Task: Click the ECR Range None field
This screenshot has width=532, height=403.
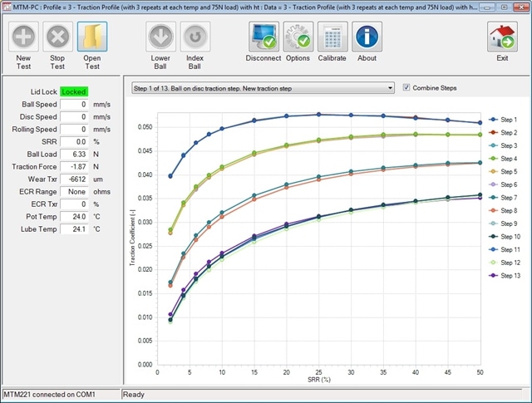Action: tap(74, 192)
